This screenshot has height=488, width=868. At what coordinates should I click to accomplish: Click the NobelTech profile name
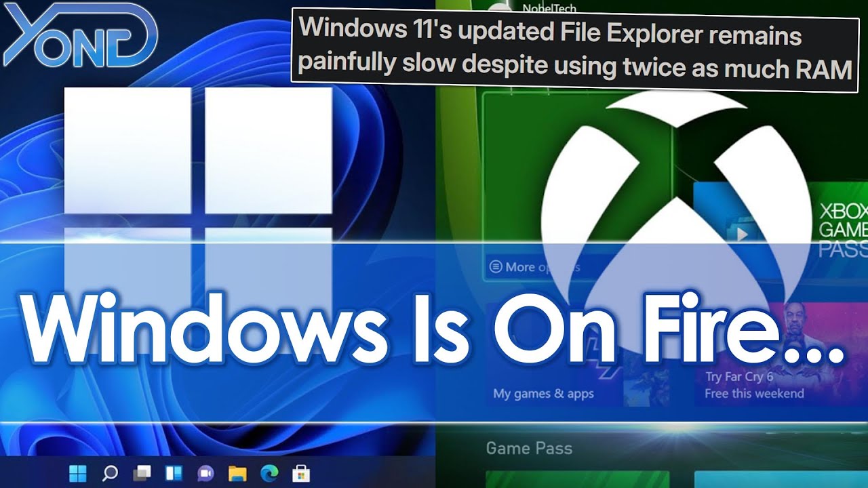(x=549, y=8)
